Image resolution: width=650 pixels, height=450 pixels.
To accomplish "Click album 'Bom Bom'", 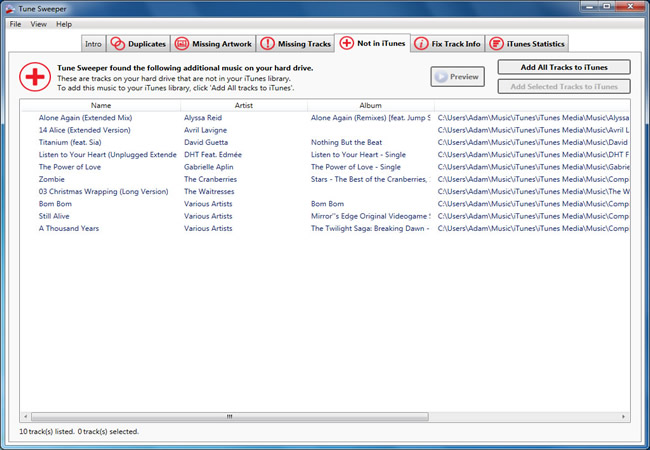I will click(327, 204).
